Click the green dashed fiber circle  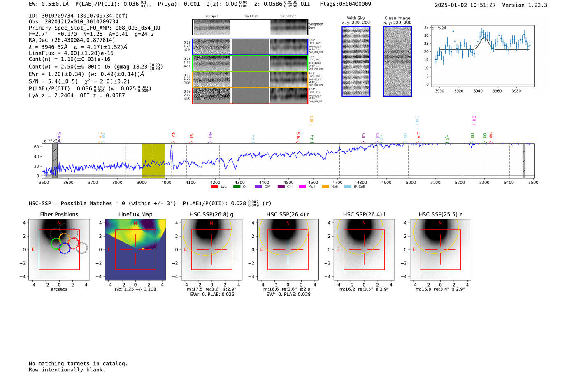coord(56,244)
